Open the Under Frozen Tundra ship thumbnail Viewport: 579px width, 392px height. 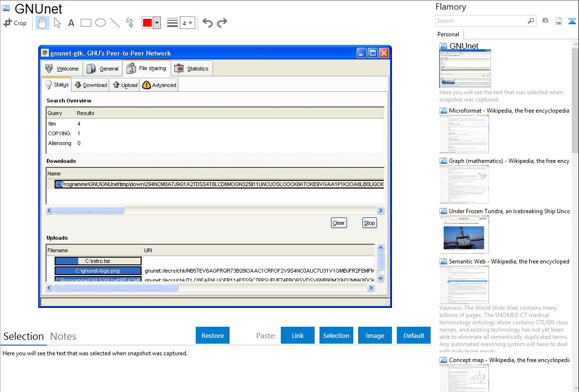click(464, 234)
